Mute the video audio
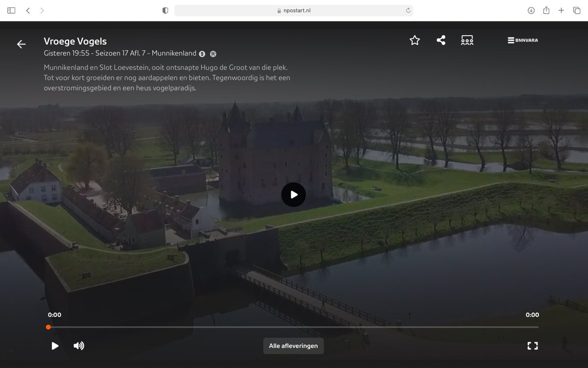Viewport: 588px width, 368px height. tap(78, 345)
